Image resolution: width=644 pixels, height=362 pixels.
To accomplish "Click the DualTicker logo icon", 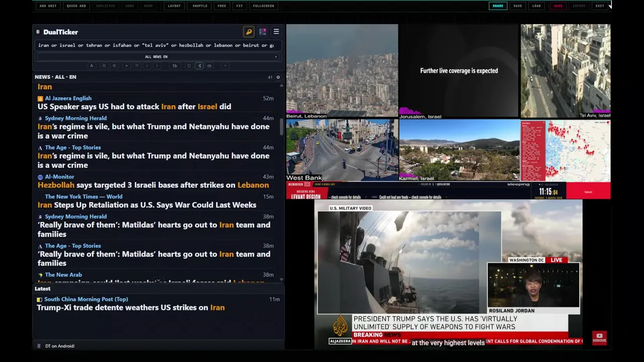I will point(38,32).
